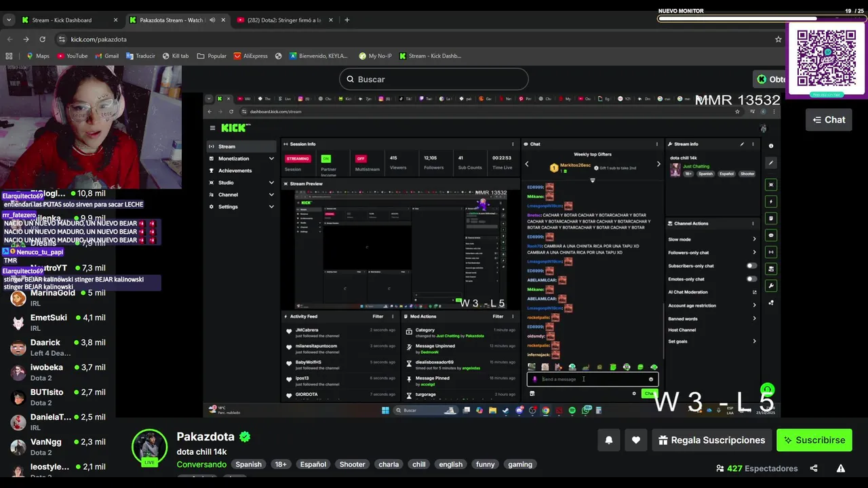Viewport: 868px width, 488px height.
Task: Show previous Weekly top Gifters entry
Action: [527, 164]
